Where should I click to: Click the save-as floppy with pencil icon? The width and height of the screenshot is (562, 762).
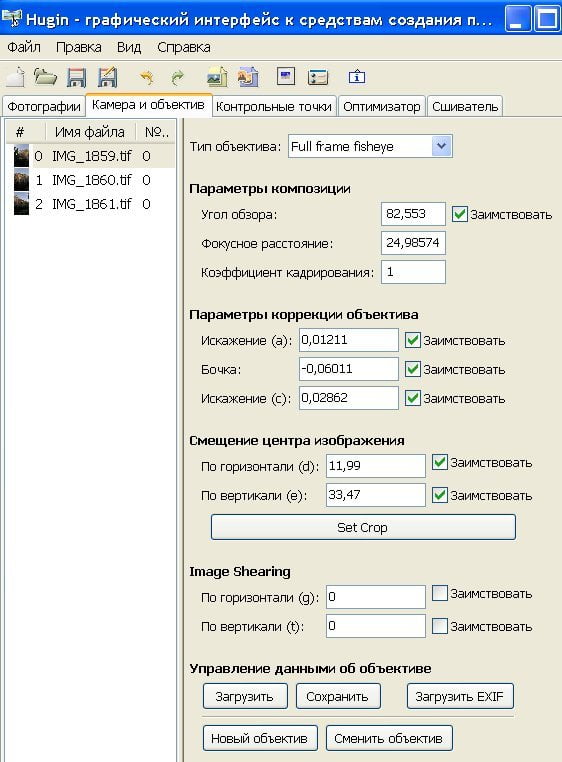pos(107,77)
